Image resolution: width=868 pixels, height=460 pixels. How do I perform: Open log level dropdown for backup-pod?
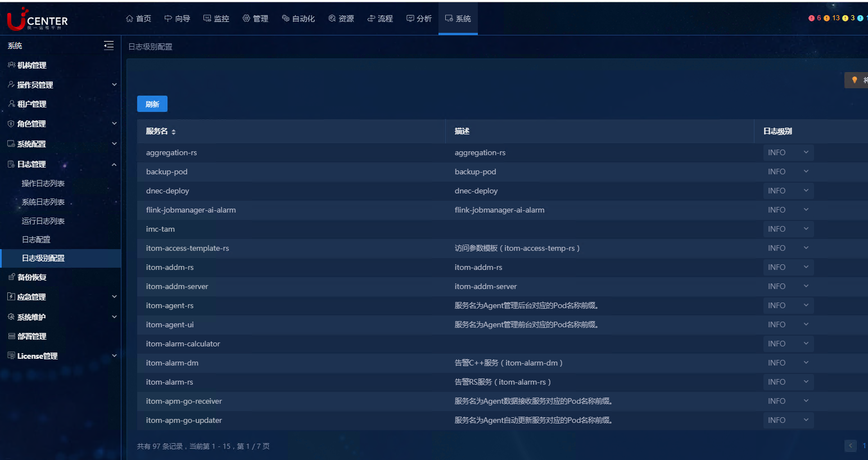pos(788,172)
